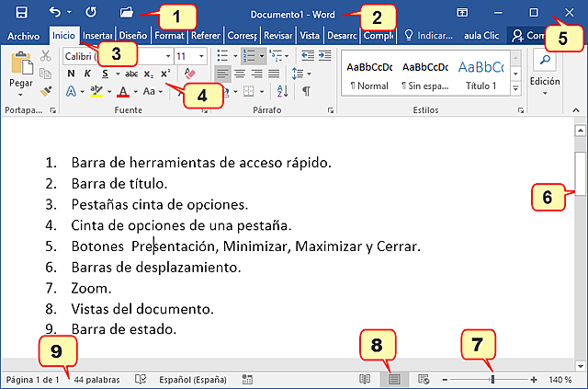Apply yellow text highlight color
The image size is (588, 389).
click(96, 91)
